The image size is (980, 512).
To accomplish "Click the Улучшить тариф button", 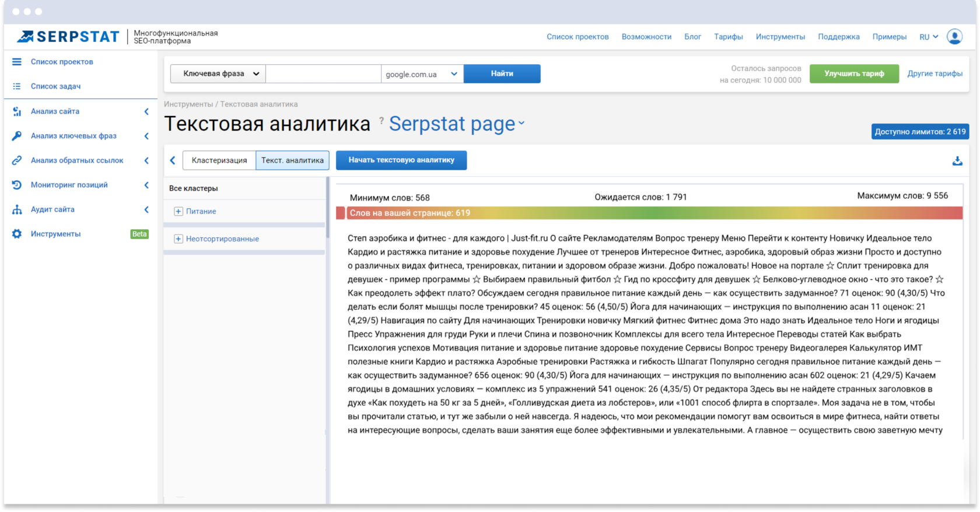I will coord(854,73).
